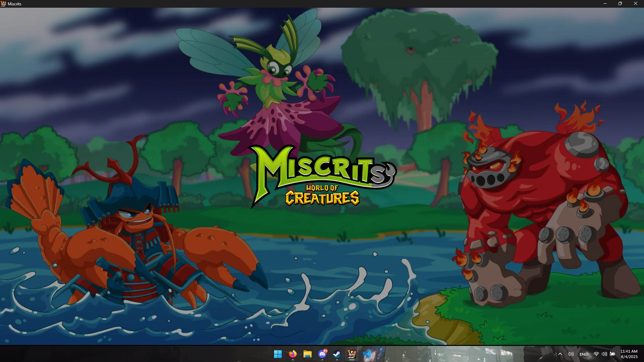Click the orange lobster pirate creature
This screenshot has height=362, width=644.
134,241
